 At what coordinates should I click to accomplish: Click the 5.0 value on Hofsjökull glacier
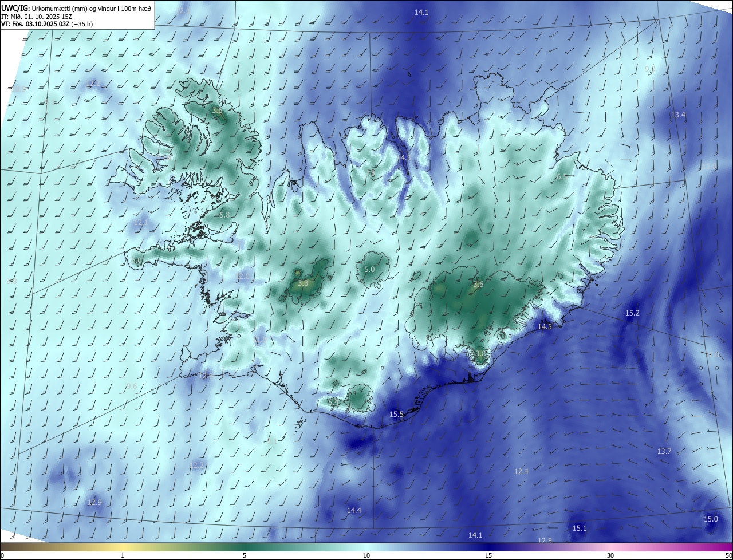point(369,269)
